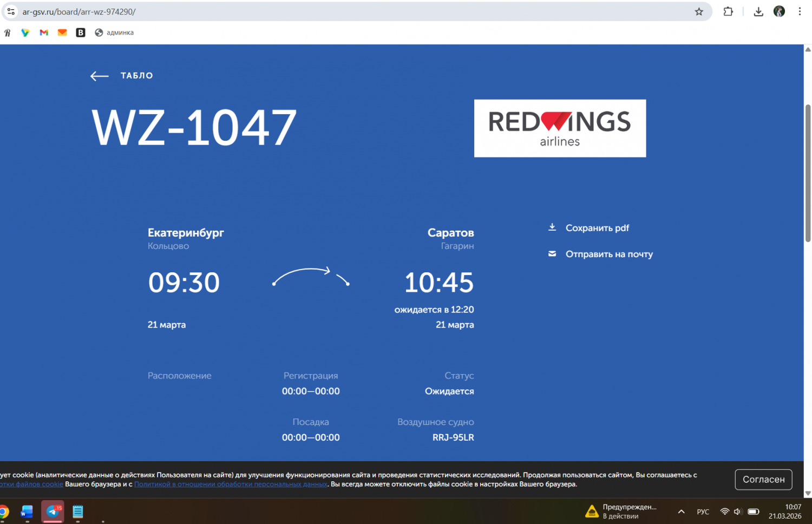Click the download icon beside Сохранить pdf
The image size is (812, 524).
pos(552,227)
